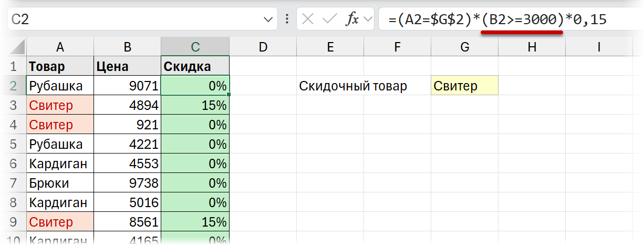Click the header cell "Скидка"
The image size is (644, 245).
(x=195, y=66)
